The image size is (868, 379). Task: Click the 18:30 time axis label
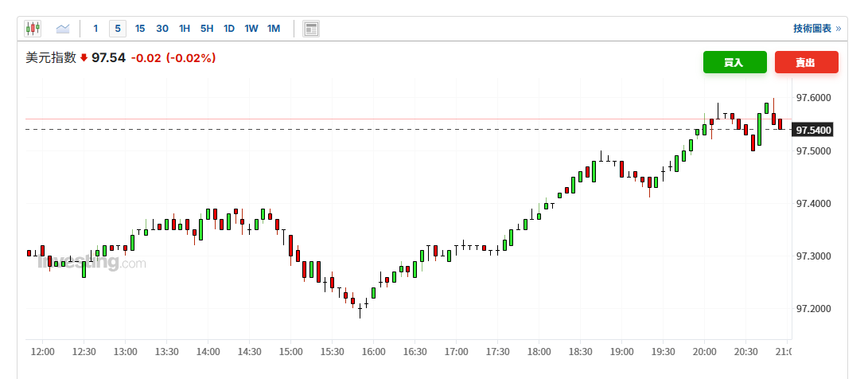(x=580, y=352)
